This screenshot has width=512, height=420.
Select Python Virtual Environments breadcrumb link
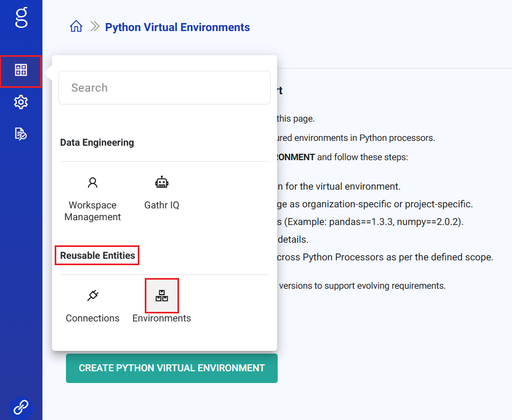(x=177, y=27)
